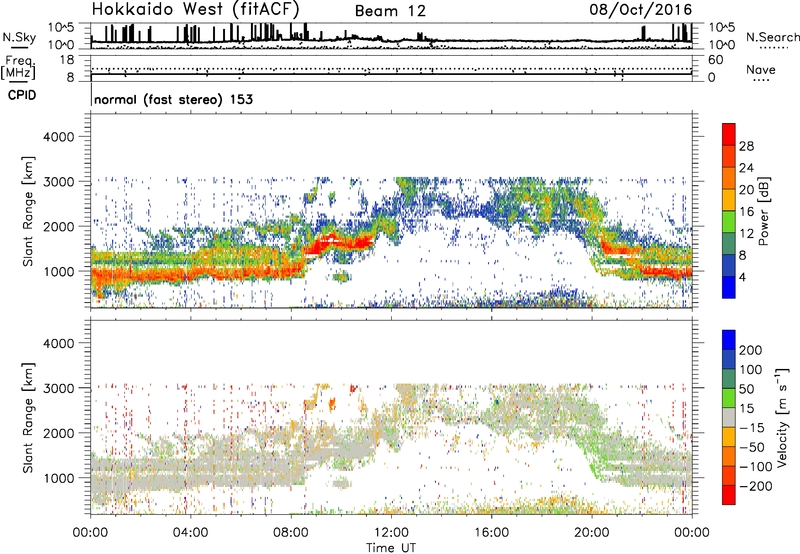Click the 'Freq. [MHz]' axis label
This screenshot has width=800, height=554.
point(19,68)
